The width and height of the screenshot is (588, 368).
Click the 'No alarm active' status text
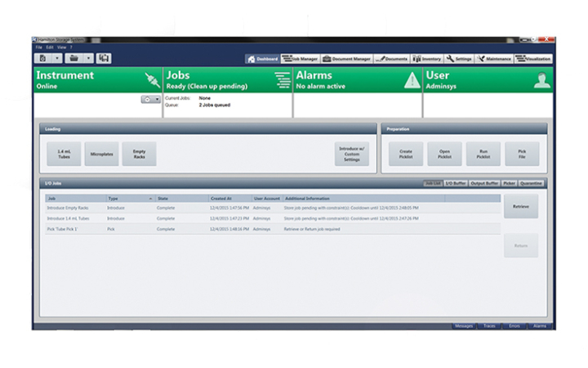321,87
